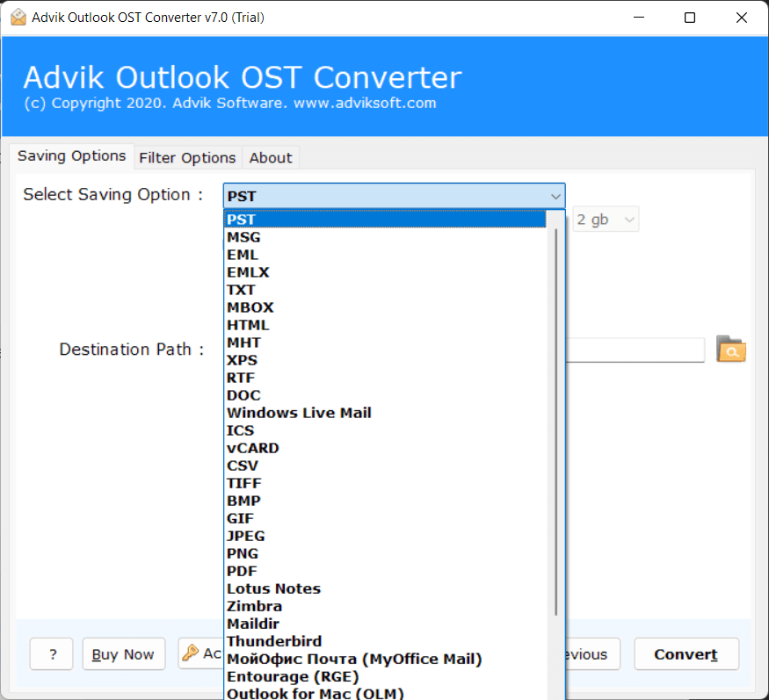Switch to the Filter Options tab
Viewport: 769px width, 700px height.
(x=187, y=158)
